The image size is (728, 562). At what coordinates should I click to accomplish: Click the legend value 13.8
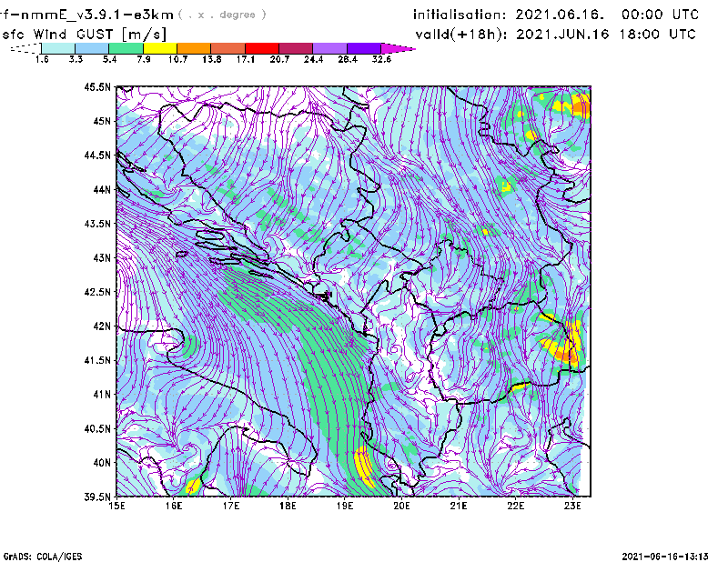212,59
